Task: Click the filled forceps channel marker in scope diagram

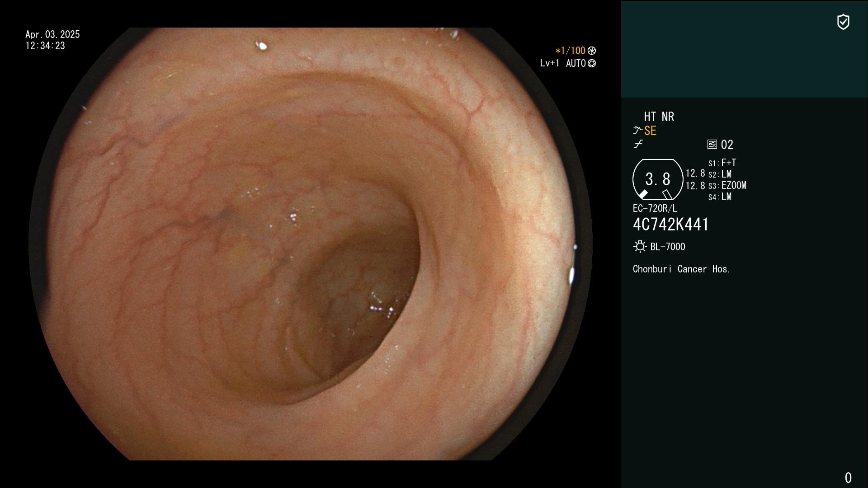Action: (x=643, y=194)
